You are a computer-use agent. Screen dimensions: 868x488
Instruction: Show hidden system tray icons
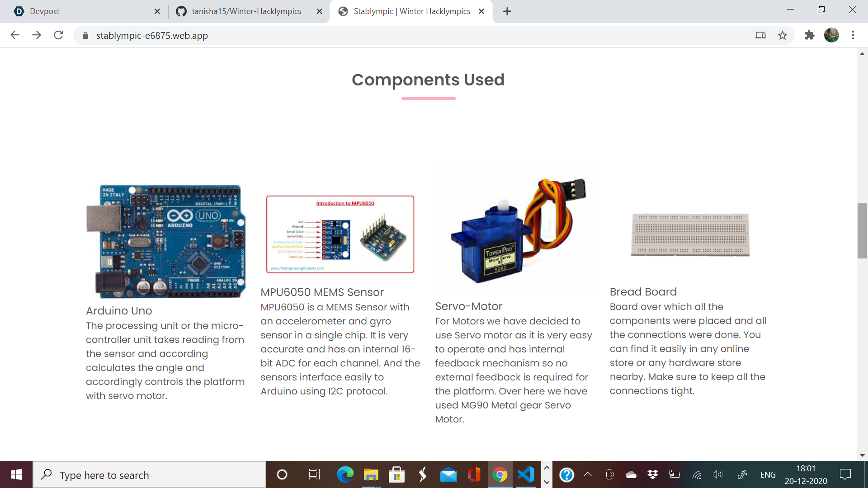tap(588, 474)
